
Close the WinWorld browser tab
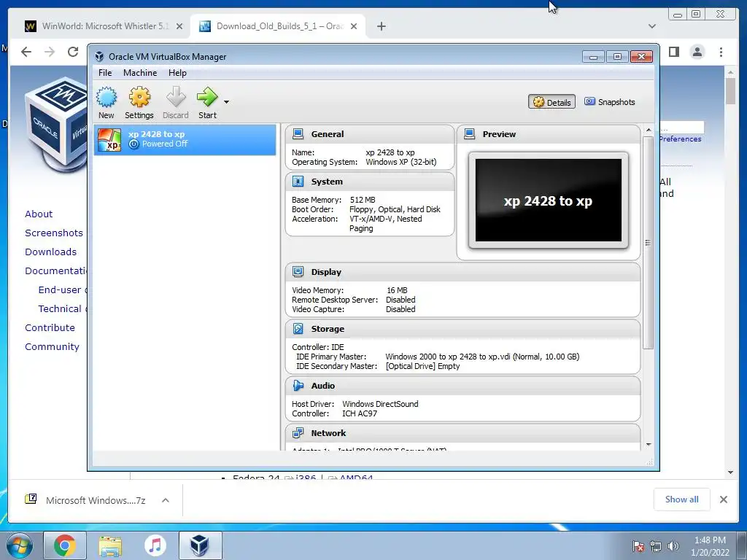(x=179, y=27)
